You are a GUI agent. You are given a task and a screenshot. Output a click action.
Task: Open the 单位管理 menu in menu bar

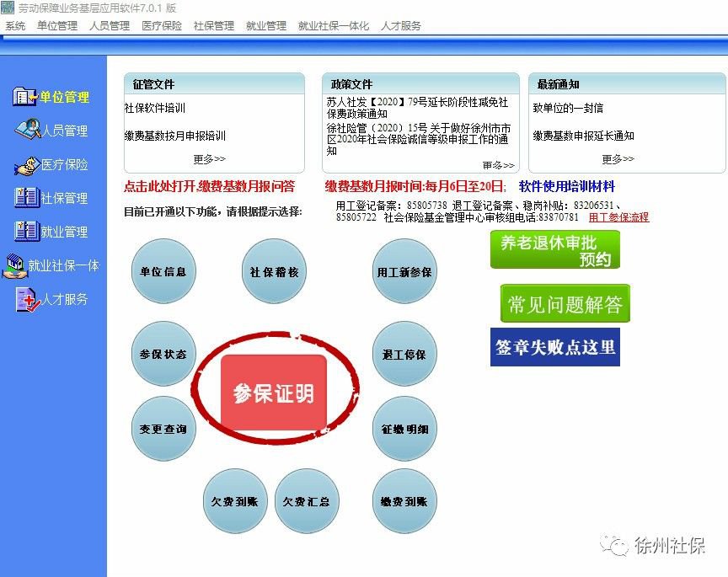click(57, 26)
